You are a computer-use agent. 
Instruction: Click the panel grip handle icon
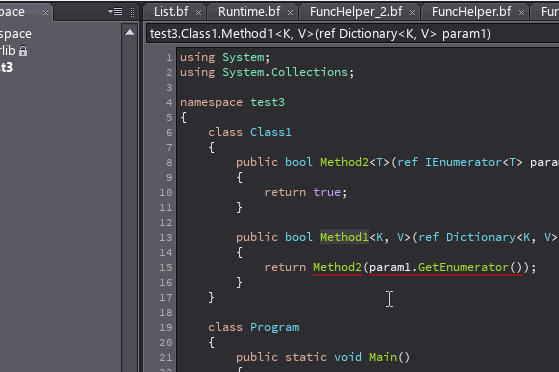tap(132, 12)
